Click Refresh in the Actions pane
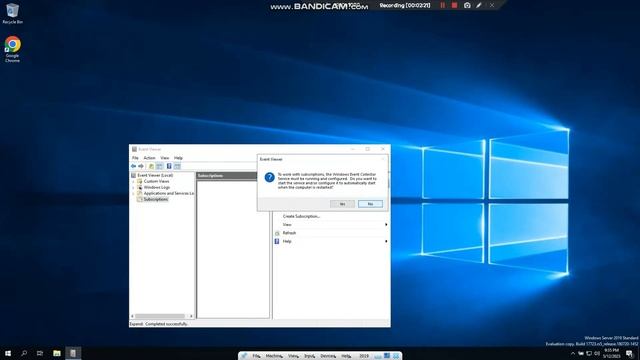The height and width of the screenshot is (360, 640). 289,233
